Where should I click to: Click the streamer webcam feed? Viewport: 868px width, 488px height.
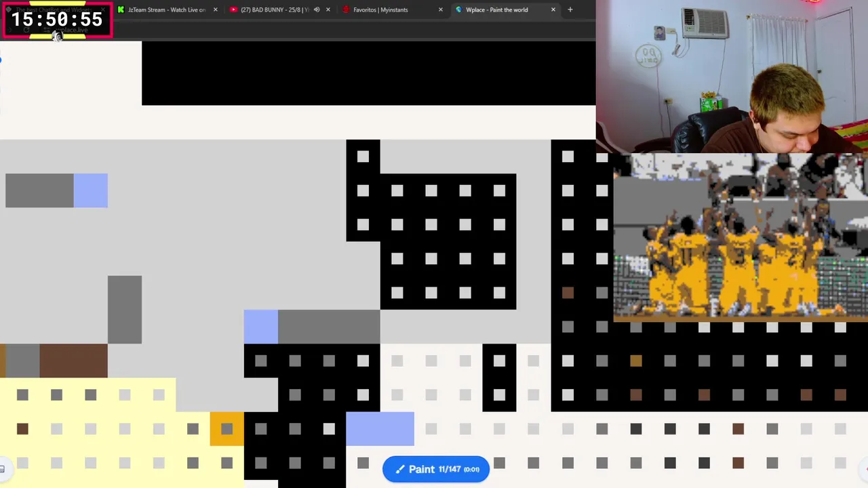point(732,77)
